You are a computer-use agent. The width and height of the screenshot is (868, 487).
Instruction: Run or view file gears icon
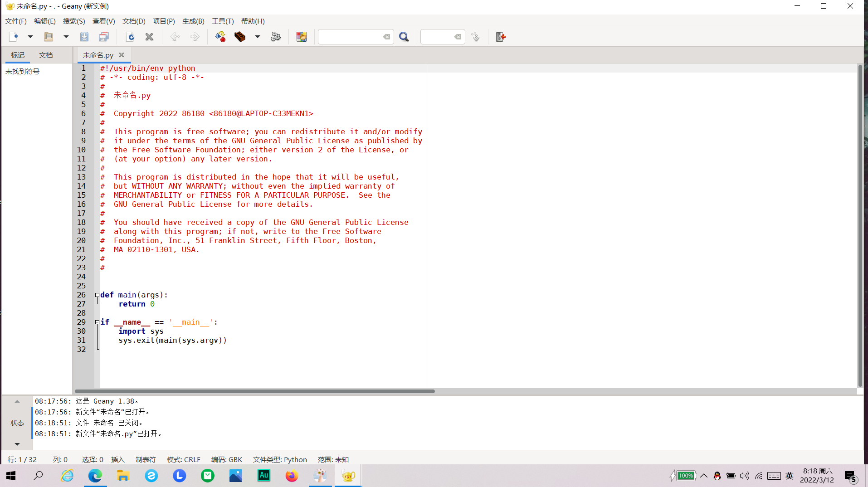[x=276, y=37]
